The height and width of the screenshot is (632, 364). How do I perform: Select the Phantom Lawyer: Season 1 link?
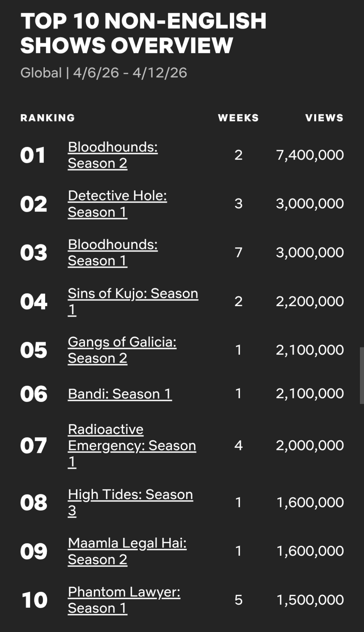pos(124,600)
